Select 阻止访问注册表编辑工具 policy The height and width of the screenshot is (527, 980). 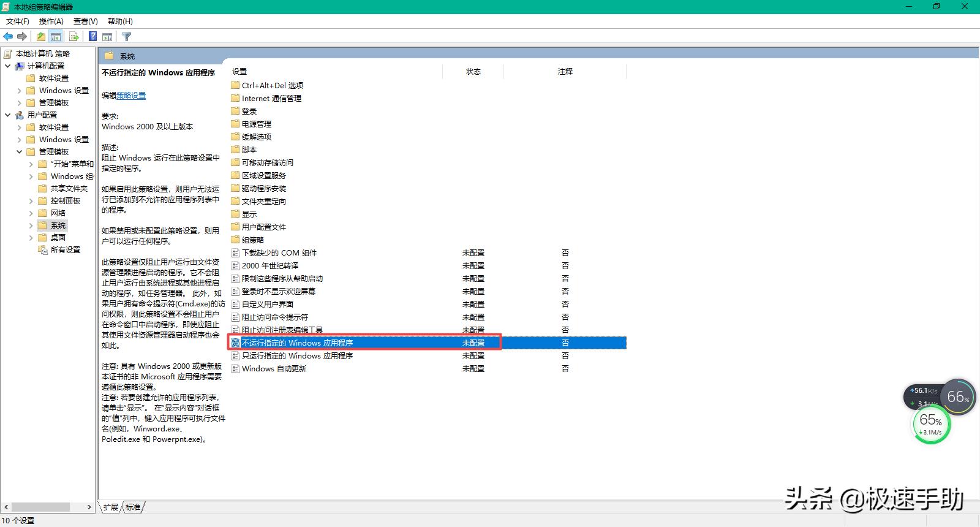tap(282, 330)
